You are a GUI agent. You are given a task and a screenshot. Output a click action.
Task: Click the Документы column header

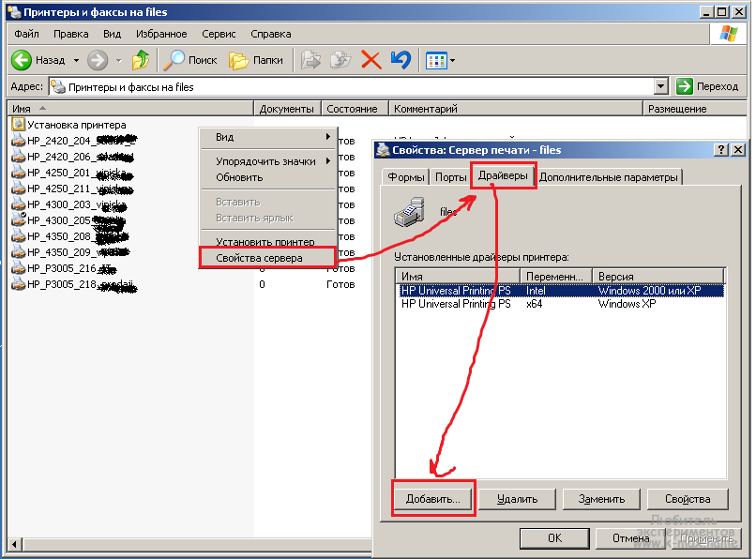pos(287,109)
